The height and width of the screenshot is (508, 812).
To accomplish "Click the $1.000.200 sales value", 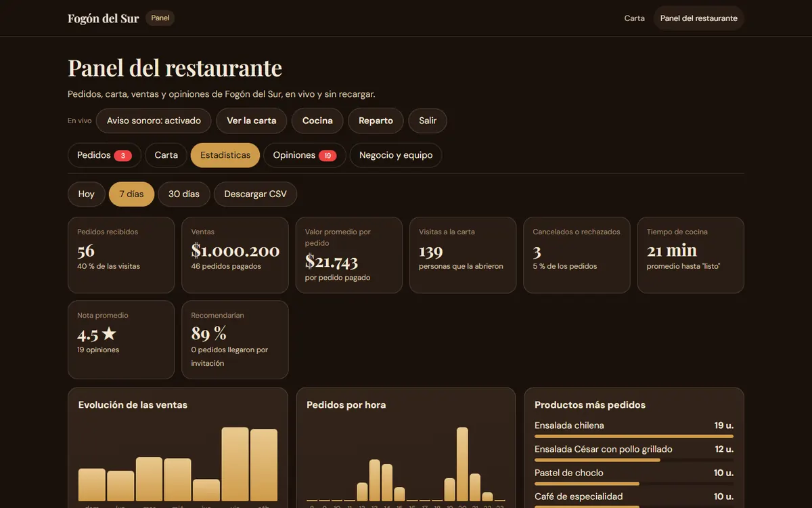I will pos(235,251).
